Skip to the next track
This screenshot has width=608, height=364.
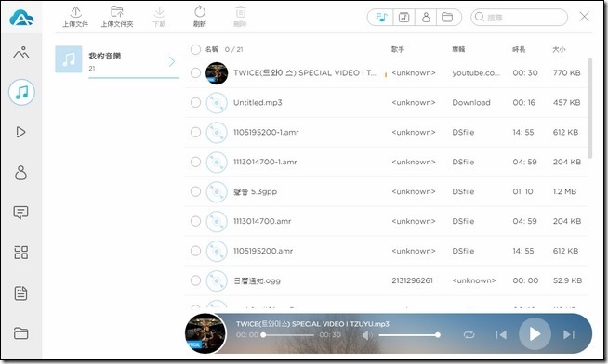(569, 334)
